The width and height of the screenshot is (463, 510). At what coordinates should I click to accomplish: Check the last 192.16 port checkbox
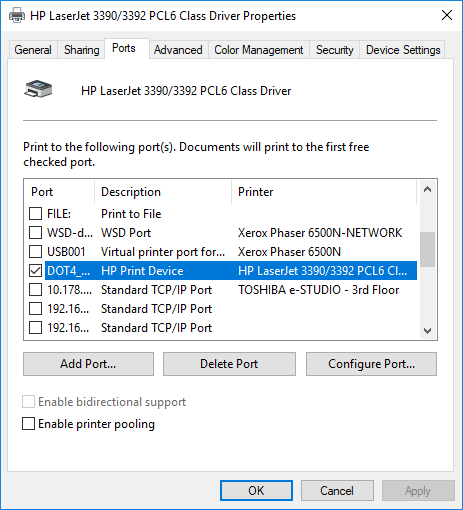click(35, 328)
